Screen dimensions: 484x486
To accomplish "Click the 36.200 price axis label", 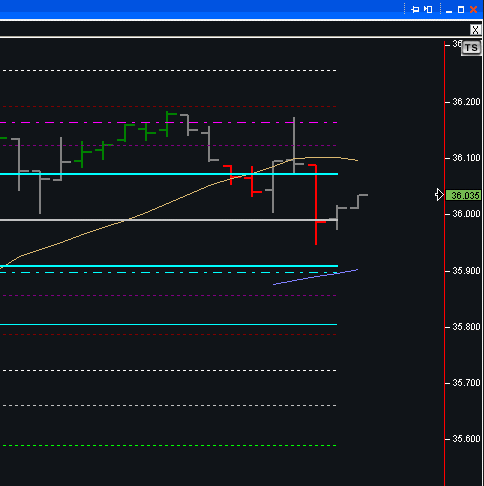I will [466, 102].
